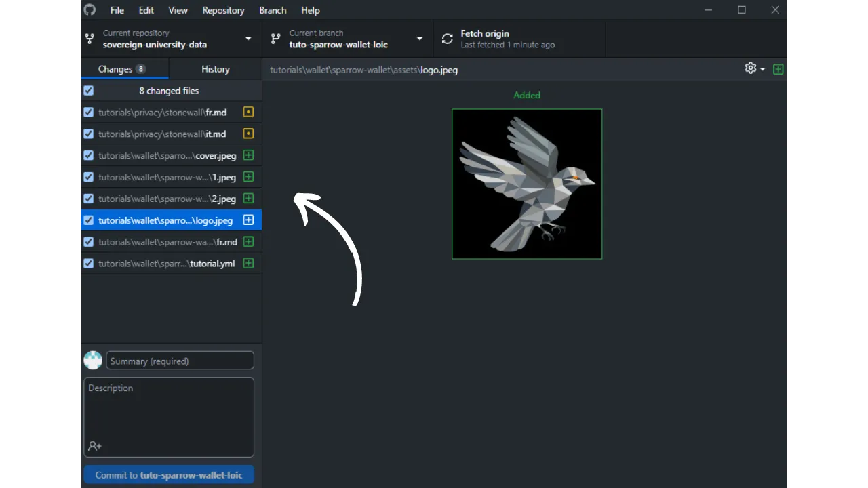Image resolution: width=868 pixels, height=488 pixels.
Task: Click the Summary input field
Action: [180, 361]
